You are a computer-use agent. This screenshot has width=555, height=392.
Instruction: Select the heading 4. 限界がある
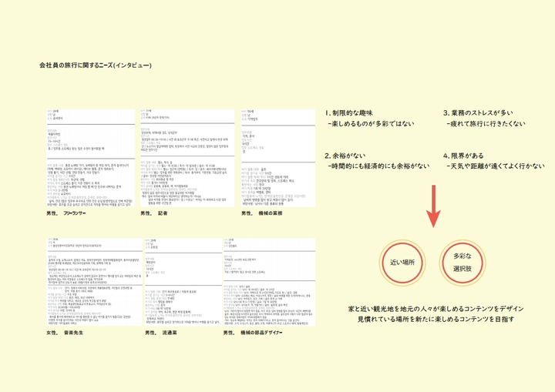pyautogui.click(x=463, y=156)
